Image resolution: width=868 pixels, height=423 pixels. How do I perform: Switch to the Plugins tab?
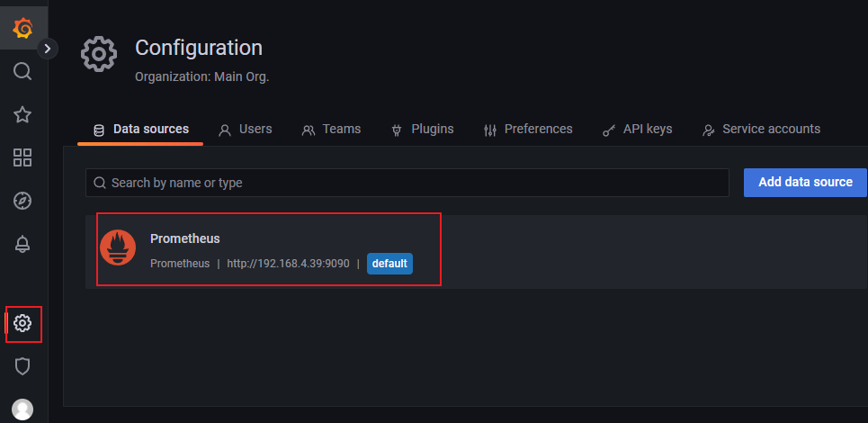(423, 130)
